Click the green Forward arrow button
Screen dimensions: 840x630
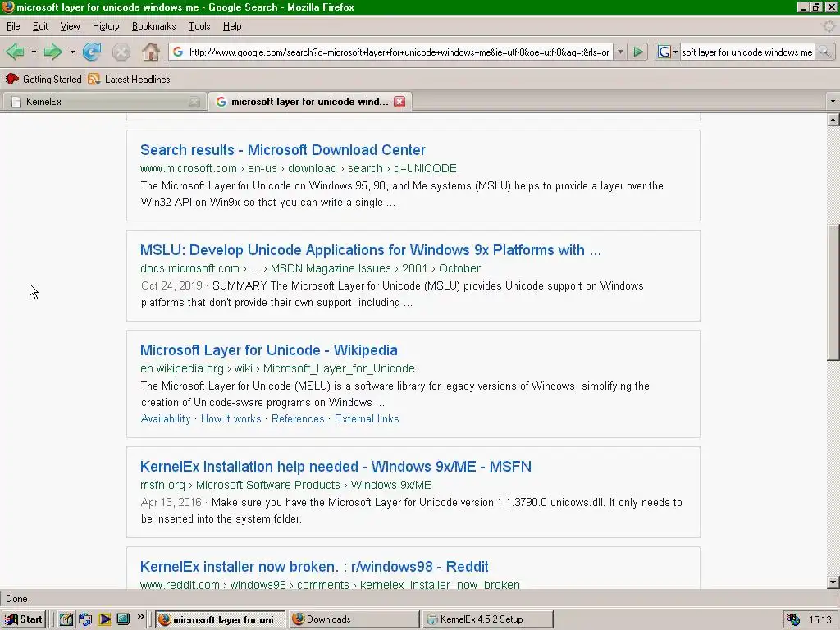pos(52,52)
